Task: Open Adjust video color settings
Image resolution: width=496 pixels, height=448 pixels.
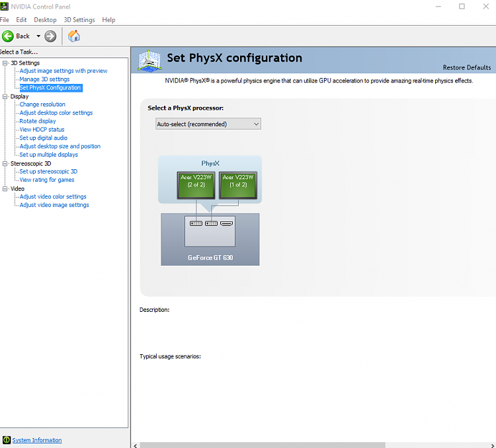Action: coord(53,197)
